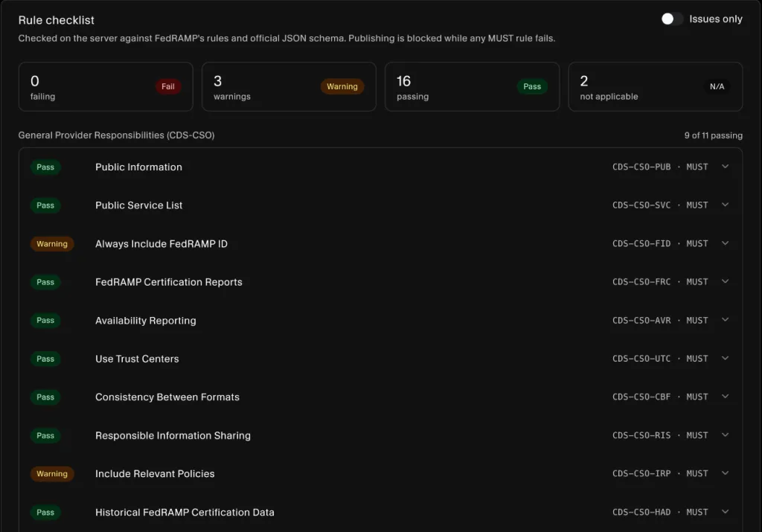Expand the Use Trust Centers chevron
Viewport: 762px width, 532px height.
pos(725,359)
